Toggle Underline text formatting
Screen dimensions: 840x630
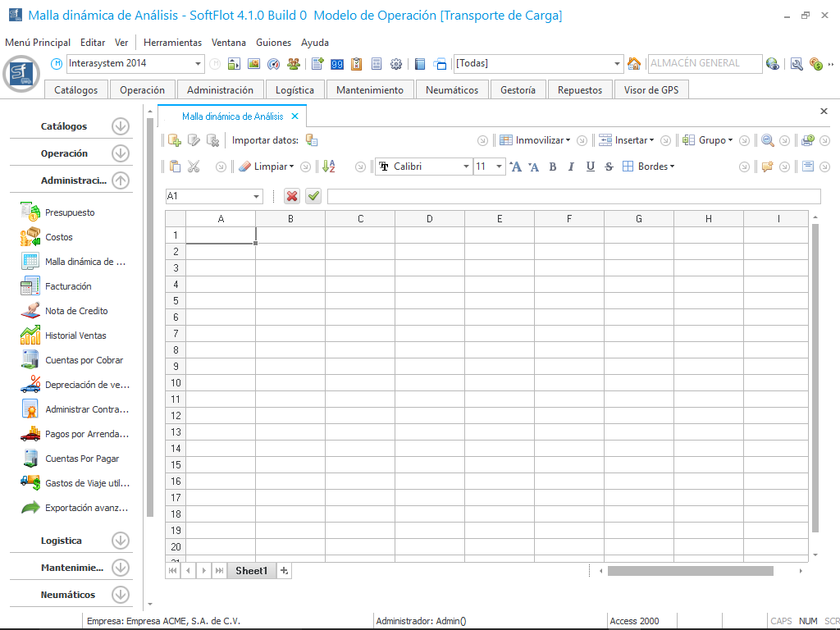pos(590,167)
